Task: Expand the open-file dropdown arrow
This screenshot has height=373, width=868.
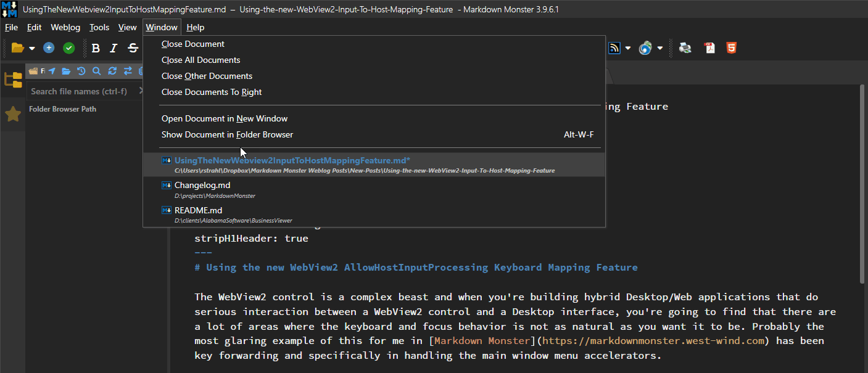Action: tap(32, 48)
